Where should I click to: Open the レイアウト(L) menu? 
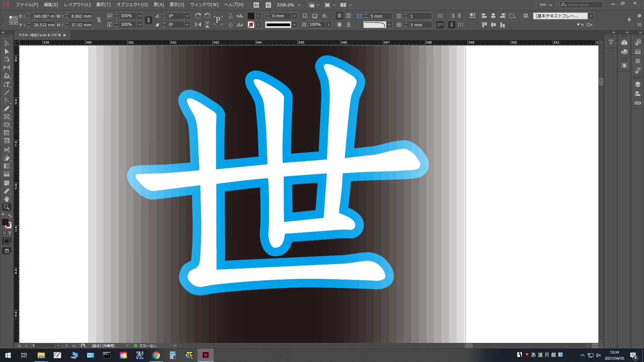tap(77, 5)
